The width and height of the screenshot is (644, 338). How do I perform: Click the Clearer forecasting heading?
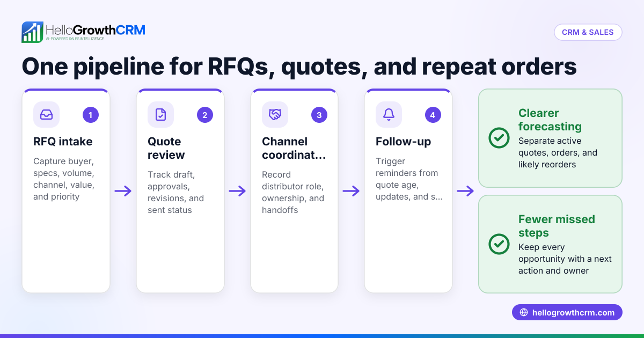[550, 120]
